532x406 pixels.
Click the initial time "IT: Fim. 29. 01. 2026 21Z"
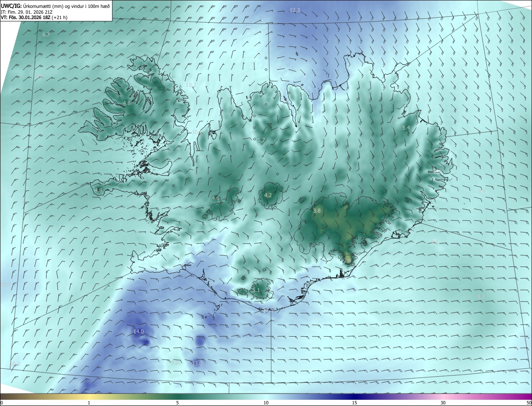click(x=27, y=12)
